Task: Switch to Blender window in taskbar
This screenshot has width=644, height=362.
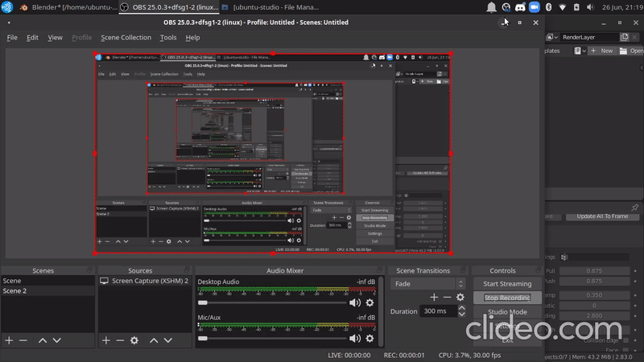Action: coord(68,7)
